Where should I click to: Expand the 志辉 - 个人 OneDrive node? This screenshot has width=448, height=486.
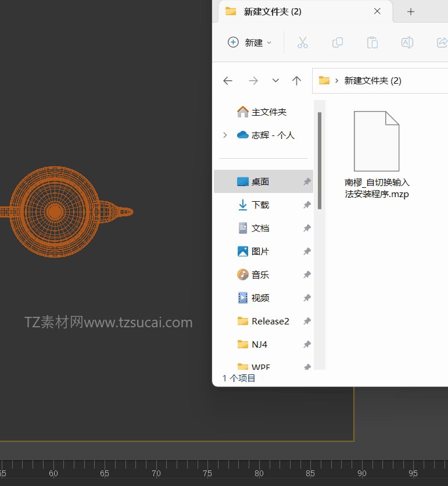click(225, 135)
